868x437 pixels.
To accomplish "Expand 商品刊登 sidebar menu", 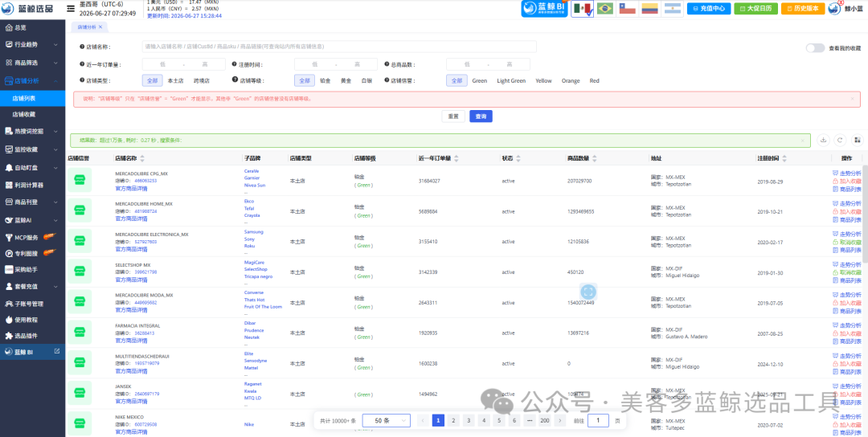I will pyautogui.click(x=32, y=202).
